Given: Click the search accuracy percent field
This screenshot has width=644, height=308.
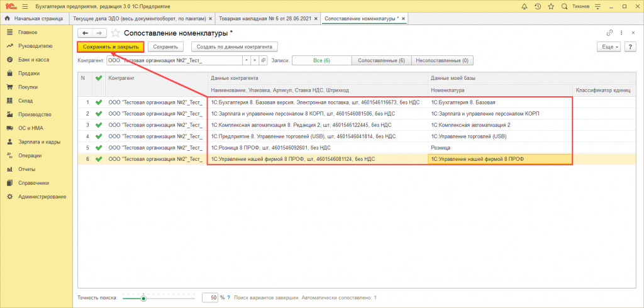Looking at the screenshot, I should (210, 297).
